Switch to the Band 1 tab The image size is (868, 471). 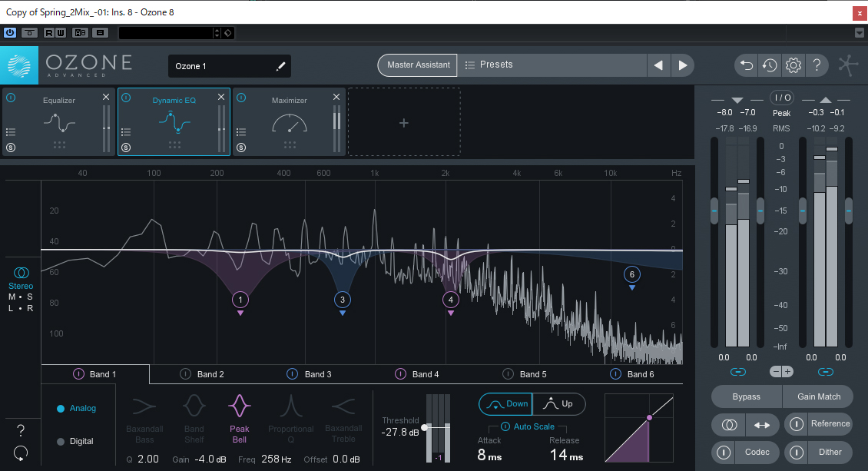[95, 374]
